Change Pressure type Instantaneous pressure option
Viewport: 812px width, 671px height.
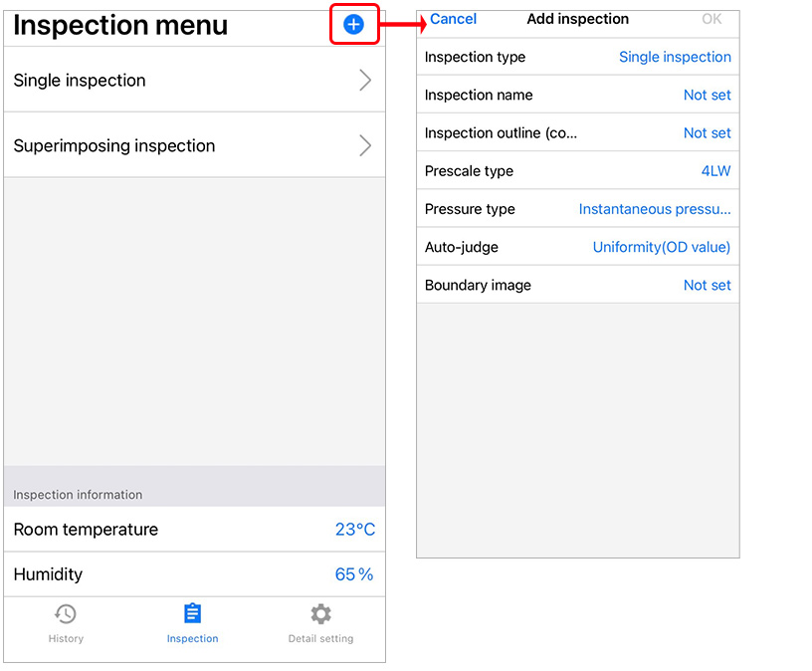(x=655, y=209)
